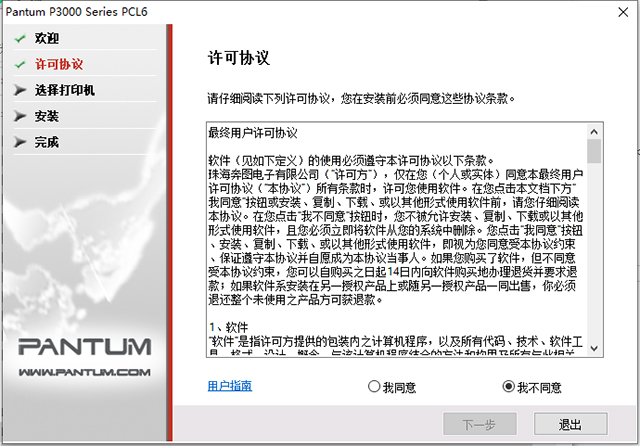Click the 下一步 button
This screenshot has height=446, width=640.
point(480,424)
